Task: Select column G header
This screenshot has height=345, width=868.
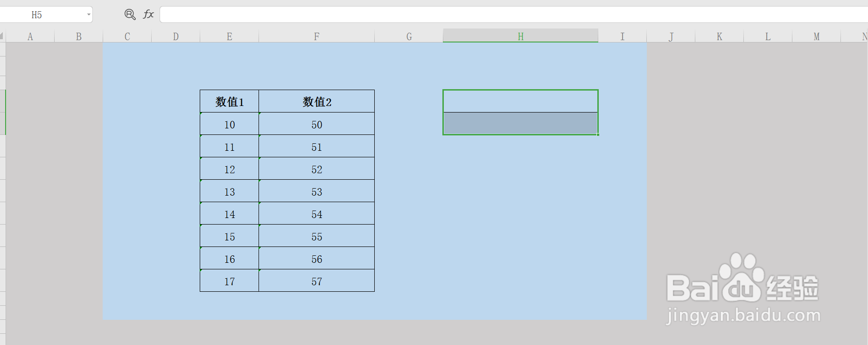Action: pyautogui.click(x=409, y=36)
